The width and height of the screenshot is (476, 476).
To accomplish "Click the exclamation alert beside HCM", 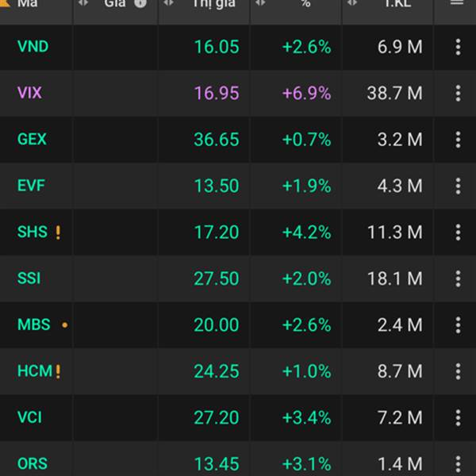I will coord(58,371).
